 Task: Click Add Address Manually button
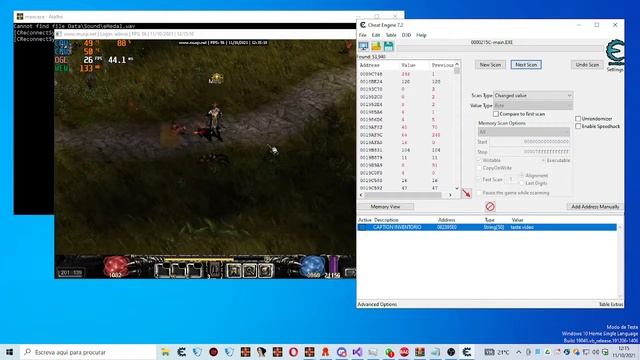(595, 207)
